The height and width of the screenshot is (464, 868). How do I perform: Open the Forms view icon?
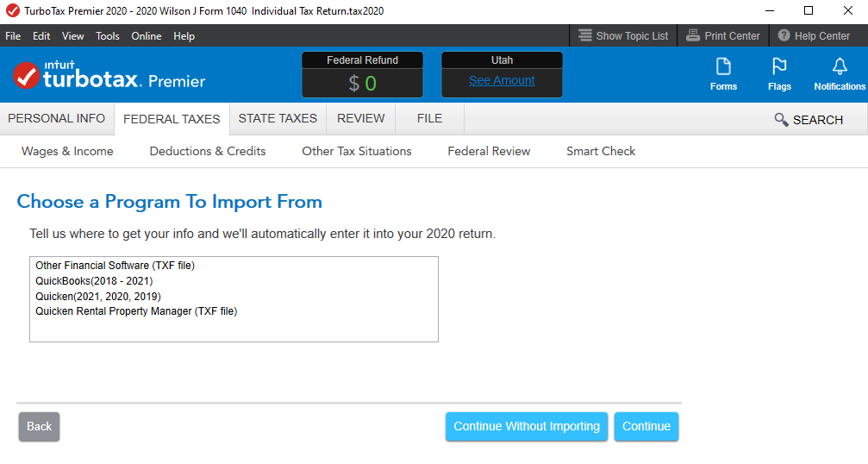[723, 67]
